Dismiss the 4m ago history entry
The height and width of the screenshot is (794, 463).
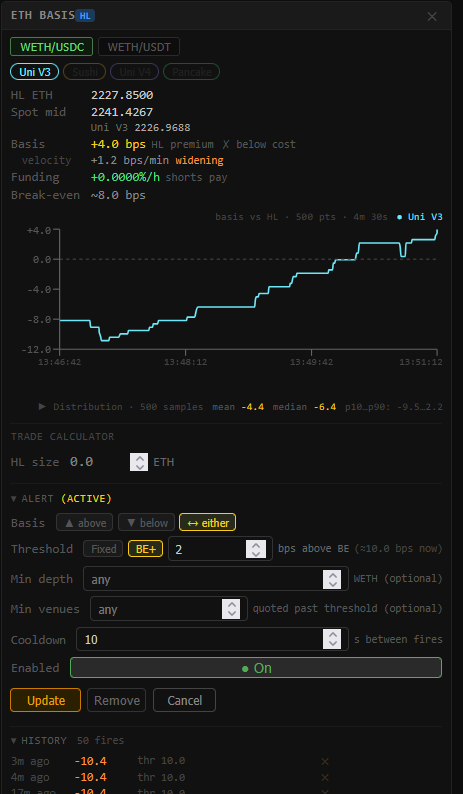point(325,777)
